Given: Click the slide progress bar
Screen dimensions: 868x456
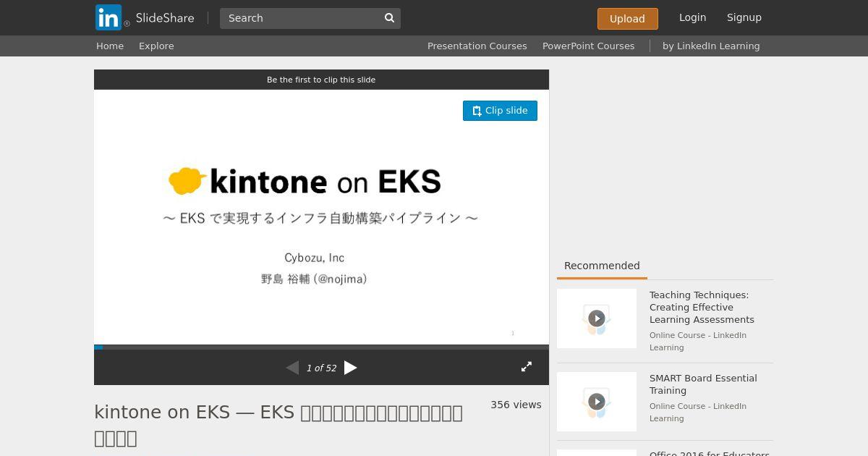Looking at the screenshot, I should pyautogui.click(x=321, y=347).
